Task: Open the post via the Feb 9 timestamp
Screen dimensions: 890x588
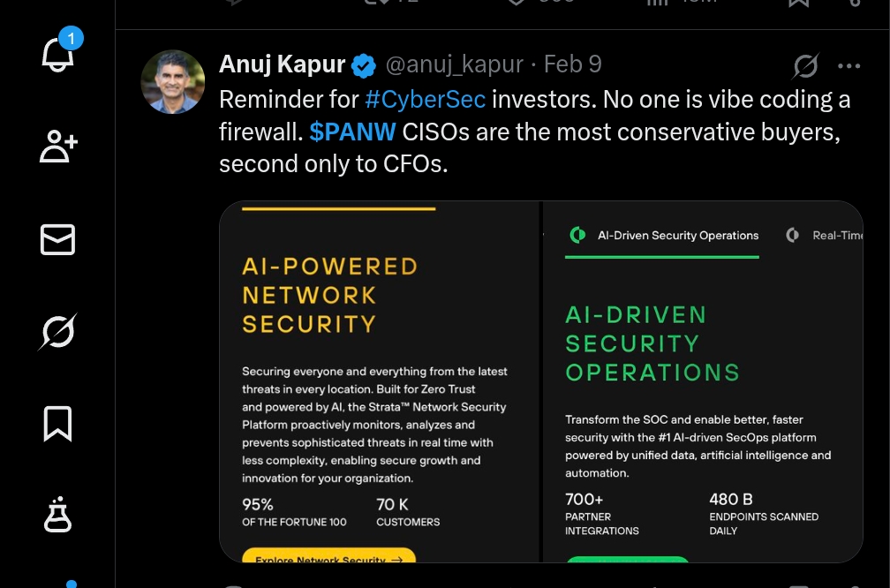Action: [x=572, y=64]
